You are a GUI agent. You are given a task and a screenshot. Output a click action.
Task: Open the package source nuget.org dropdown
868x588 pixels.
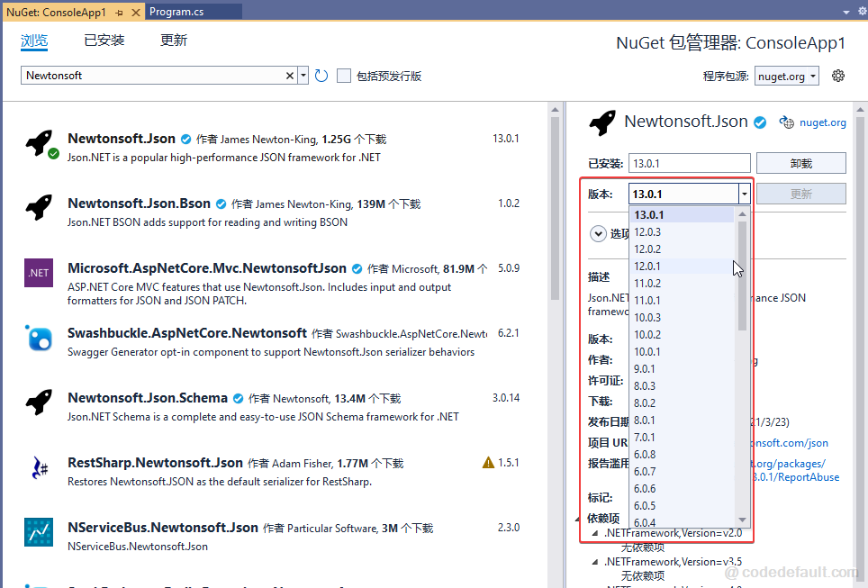click(787, 76)
